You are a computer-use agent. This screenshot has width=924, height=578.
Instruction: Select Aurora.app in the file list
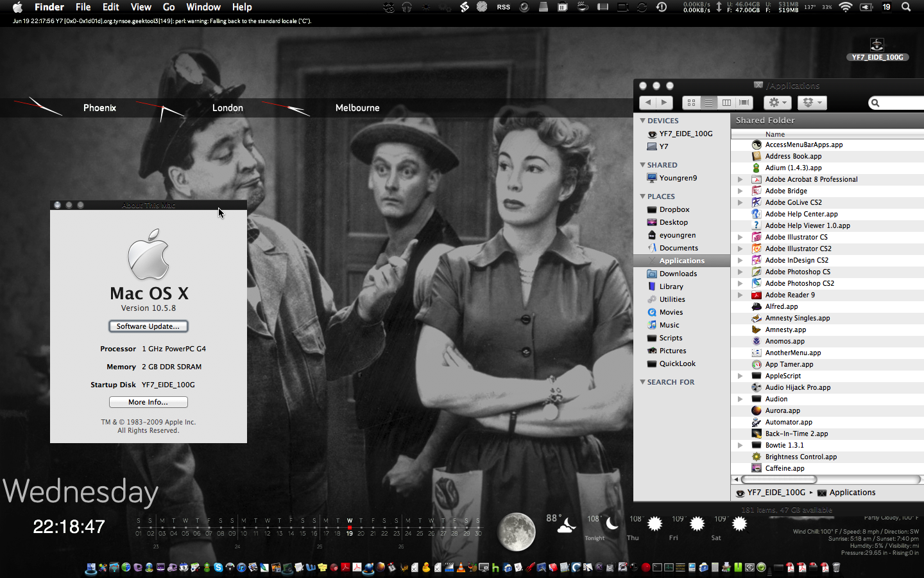827,410
